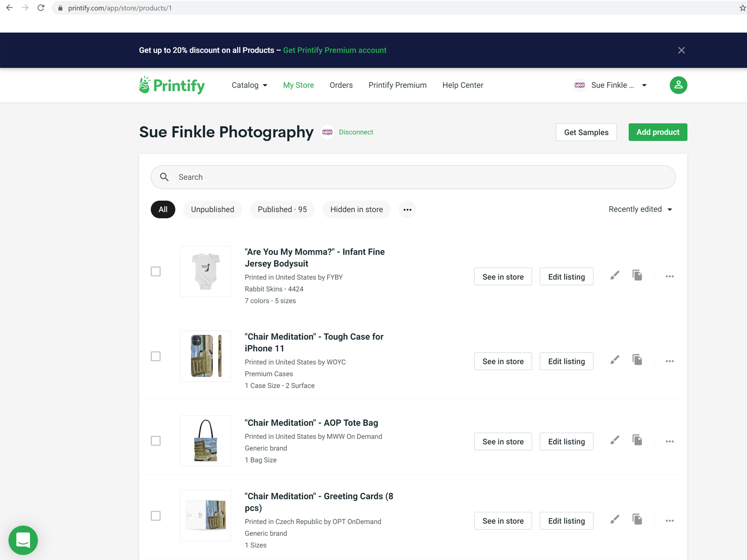See the Infant Bodysuit in store
This screenshot has width=747, height=560.
click(x=503, y=276)
